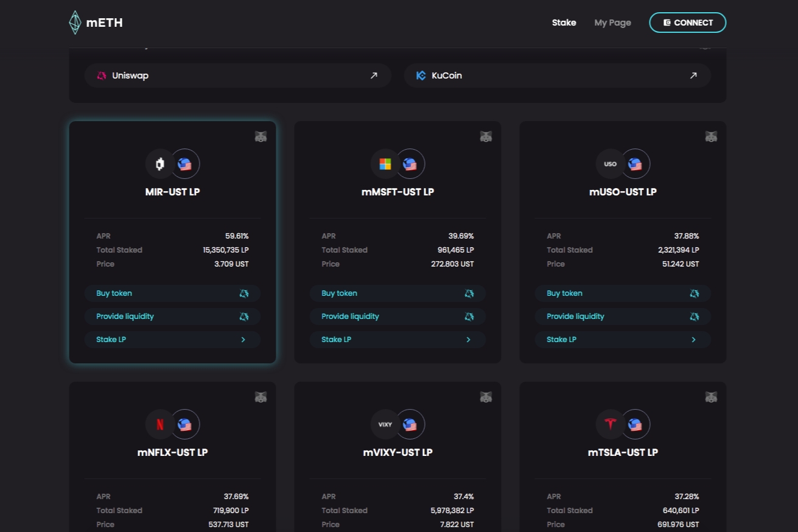Click Buy token on the mUSO-UST LP card
This screenshot has width=798, height=532.
623,293
